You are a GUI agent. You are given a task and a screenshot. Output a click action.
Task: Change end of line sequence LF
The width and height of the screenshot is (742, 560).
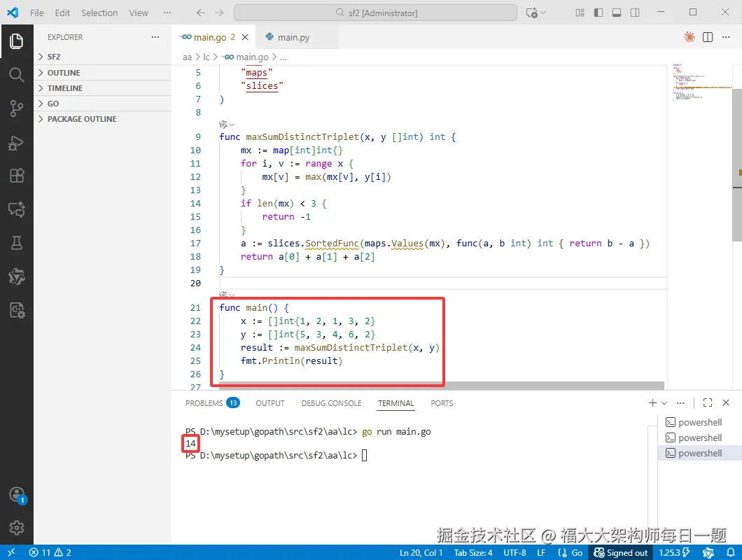[541, 552]
